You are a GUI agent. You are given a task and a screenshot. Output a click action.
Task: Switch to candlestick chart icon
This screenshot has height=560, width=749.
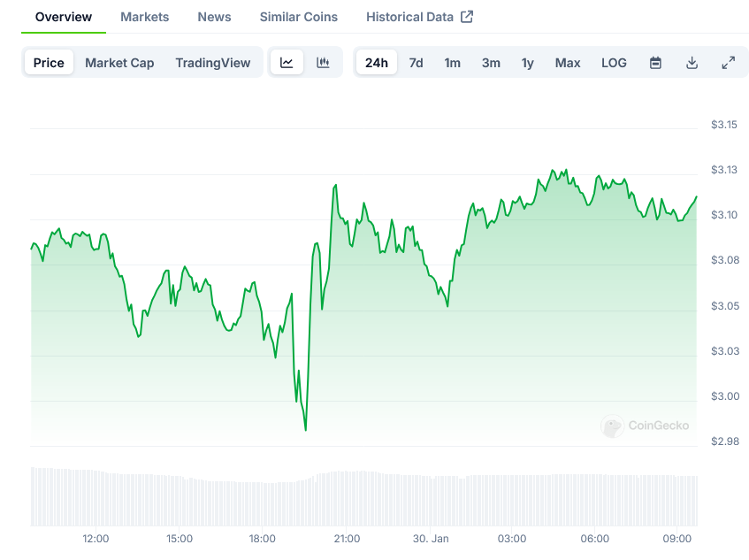tap(323, 63)
